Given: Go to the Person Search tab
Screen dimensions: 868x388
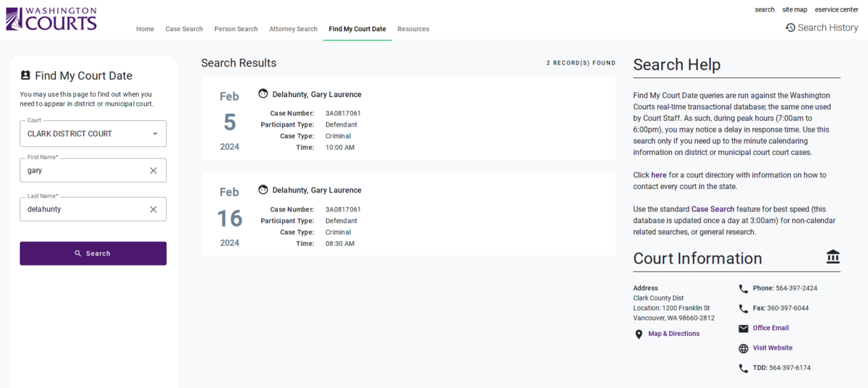Looking at the screenshot, I should tap(236, 29).
